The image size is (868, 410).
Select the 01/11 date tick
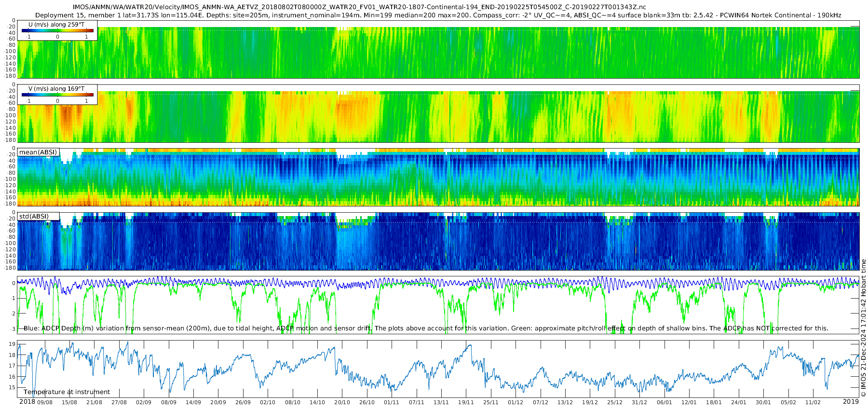point(392,402)
